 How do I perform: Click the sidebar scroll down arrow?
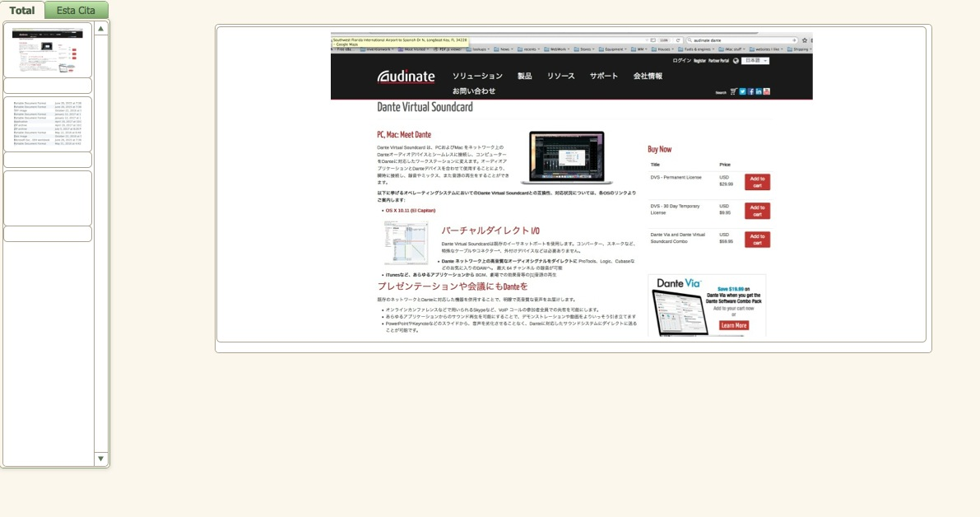[101, 459]
